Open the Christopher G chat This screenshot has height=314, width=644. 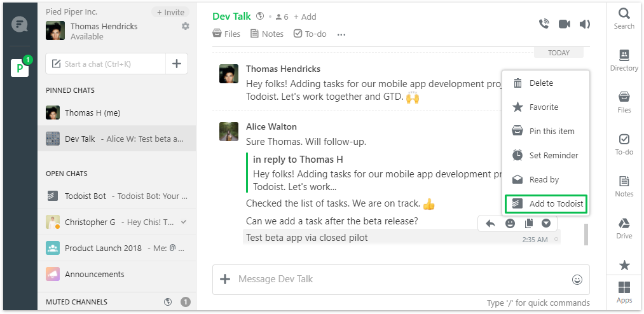[x=116, y=222]
